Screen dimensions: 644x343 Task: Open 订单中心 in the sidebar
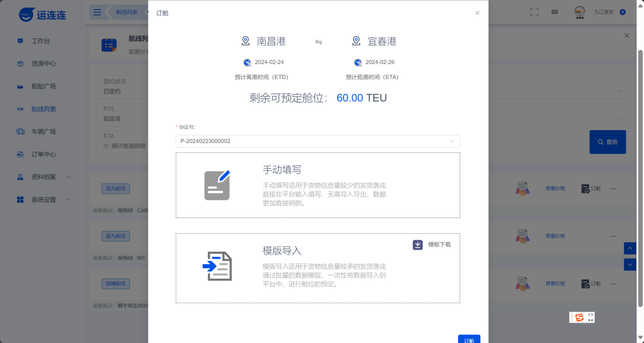tap(43, 154)
